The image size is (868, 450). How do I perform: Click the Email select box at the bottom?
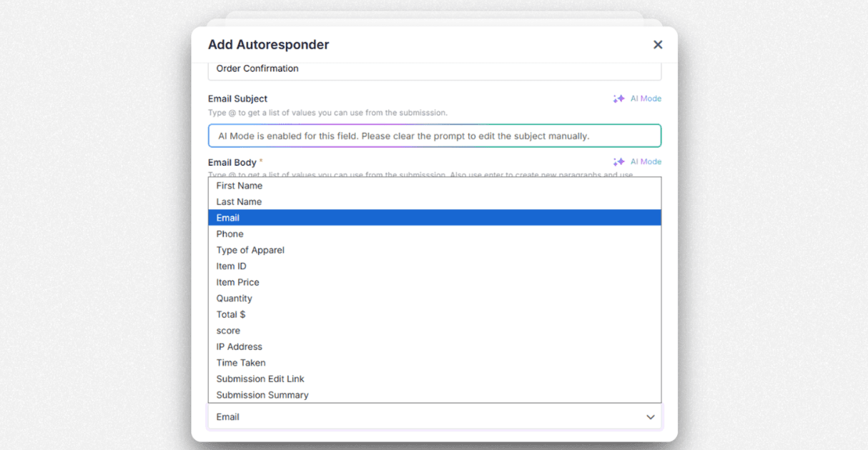point(435,417)
